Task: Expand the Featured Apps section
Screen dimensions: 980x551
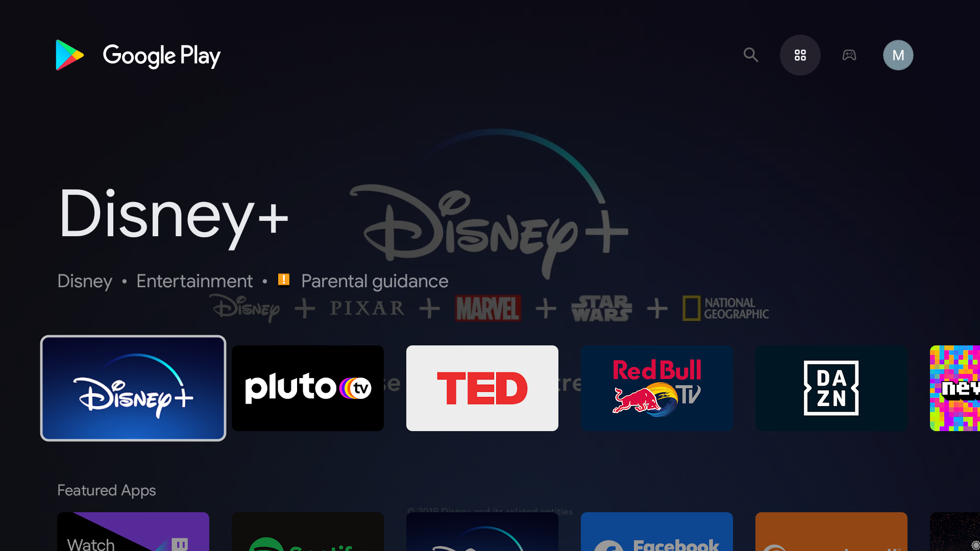Action: (x=106, y=490)
